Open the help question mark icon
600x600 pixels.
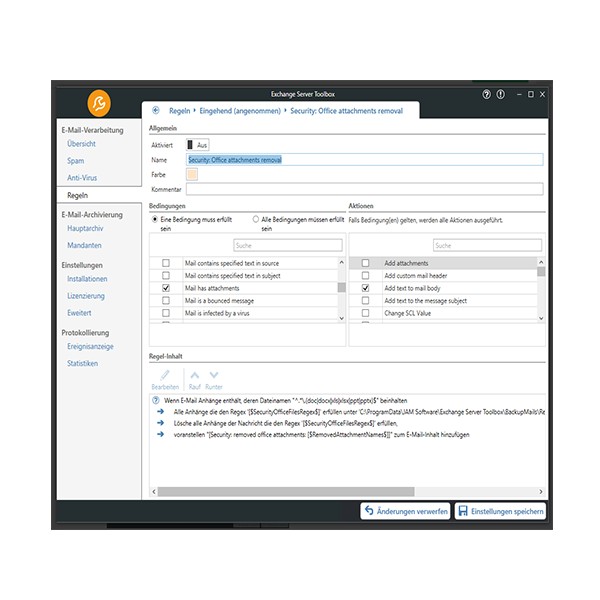pos(486,94)
